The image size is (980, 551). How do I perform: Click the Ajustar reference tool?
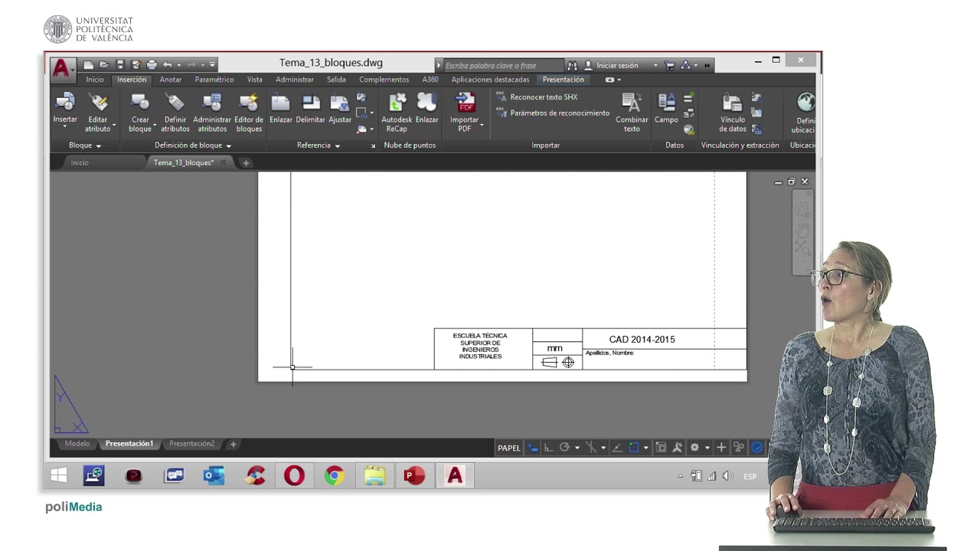pos(340,109)
